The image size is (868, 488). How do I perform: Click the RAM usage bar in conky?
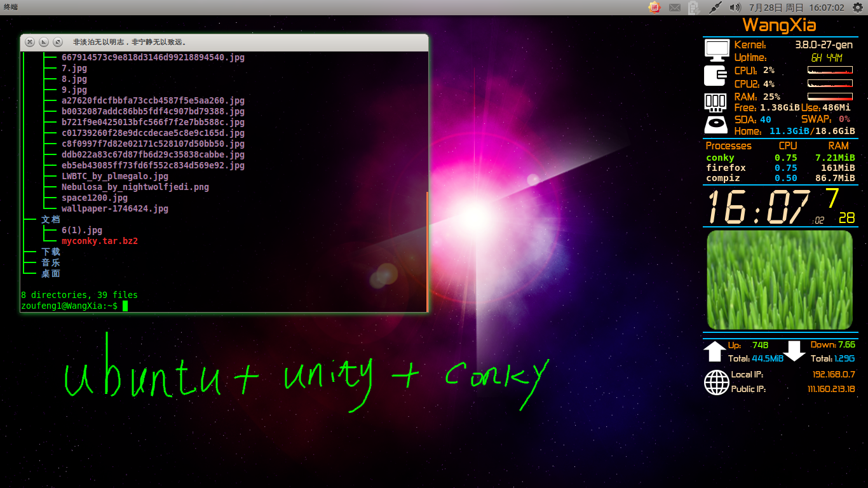pos(830,97)
